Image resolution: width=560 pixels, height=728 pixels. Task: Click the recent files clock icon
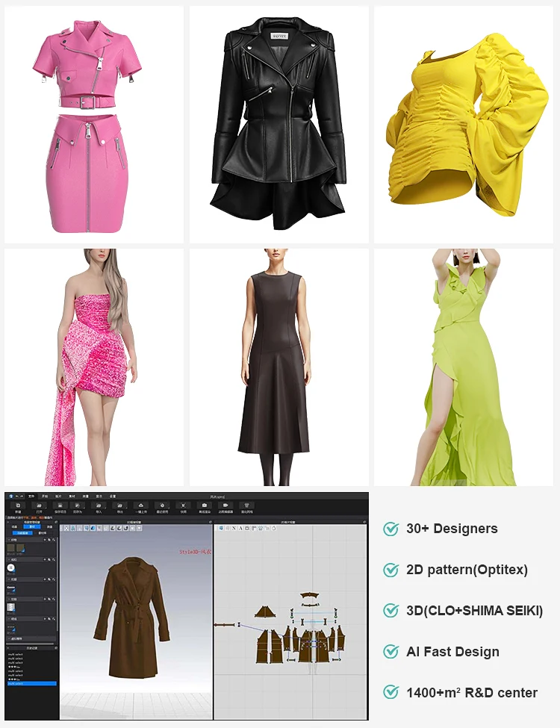pos(162,505)
